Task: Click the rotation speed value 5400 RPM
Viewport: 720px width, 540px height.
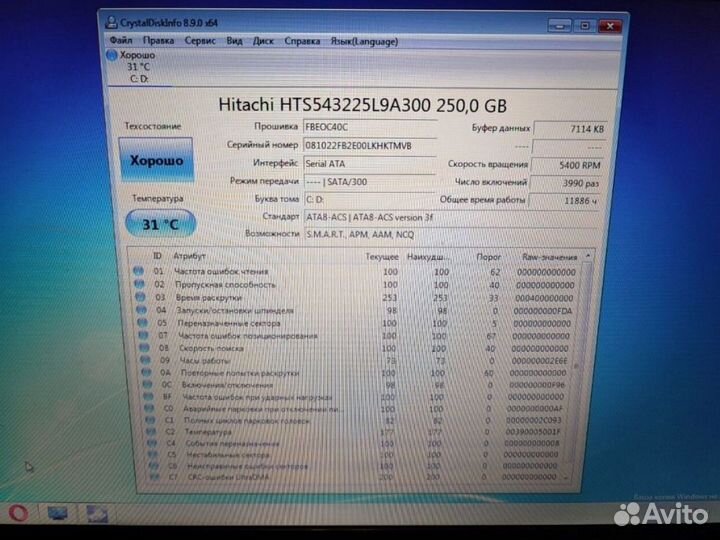Action: (568, 165)
